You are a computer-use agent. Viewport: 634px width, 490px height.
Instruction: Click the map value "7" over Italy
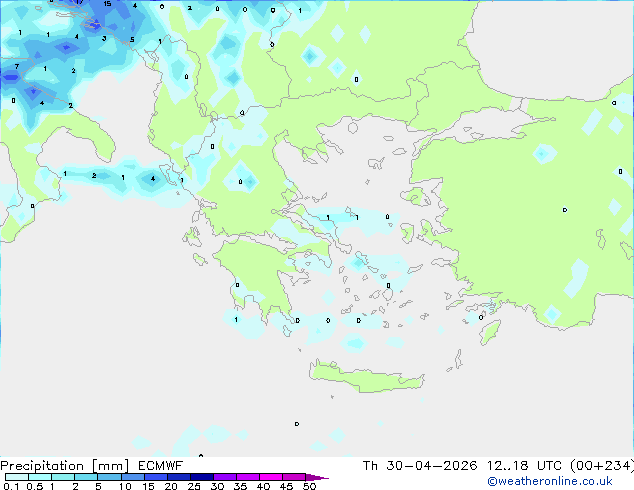coord(17,66)
